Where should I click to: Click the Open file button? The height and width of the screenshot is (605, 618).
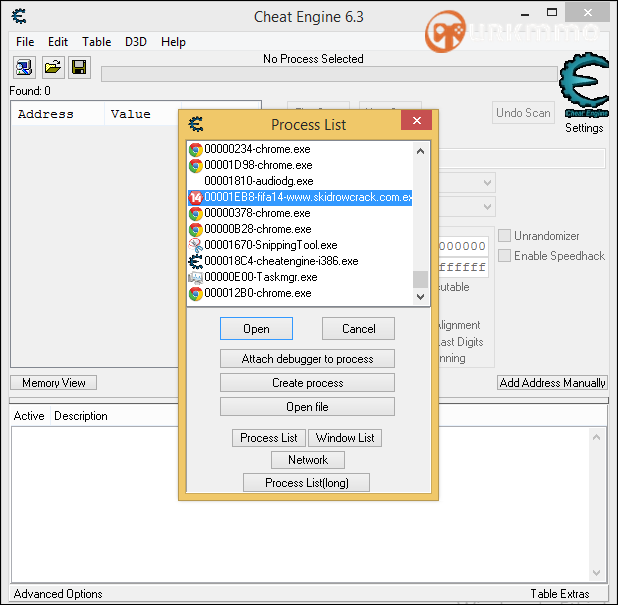[x=307, y=407]
